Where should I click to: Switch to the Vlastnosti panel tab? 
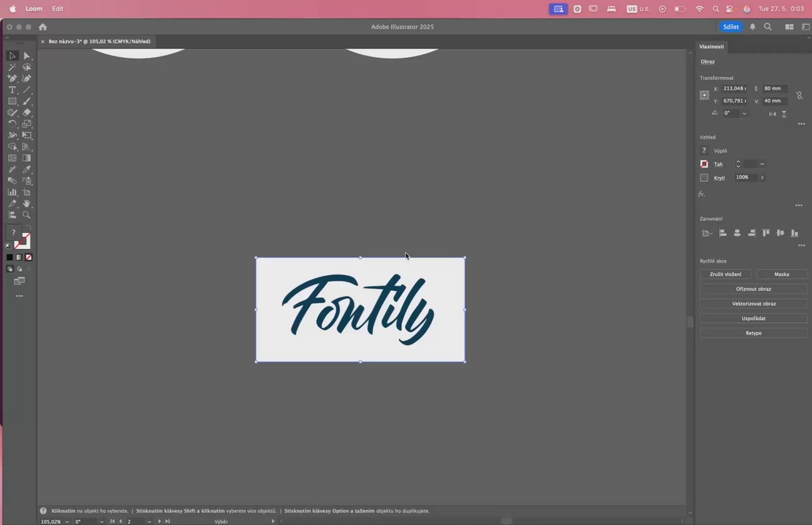[x=711, y=46]
